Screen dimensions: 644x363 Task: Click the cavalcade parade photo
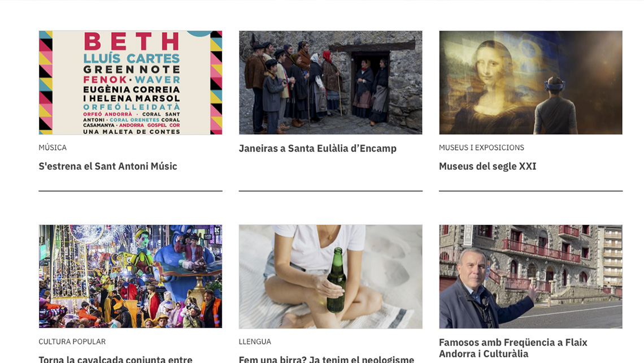point(130,276)
